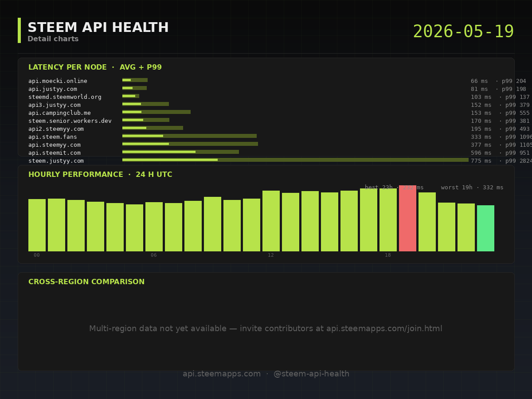
Task: Click the api.steem.fans 333 ms reading
Action: point(481,137)
